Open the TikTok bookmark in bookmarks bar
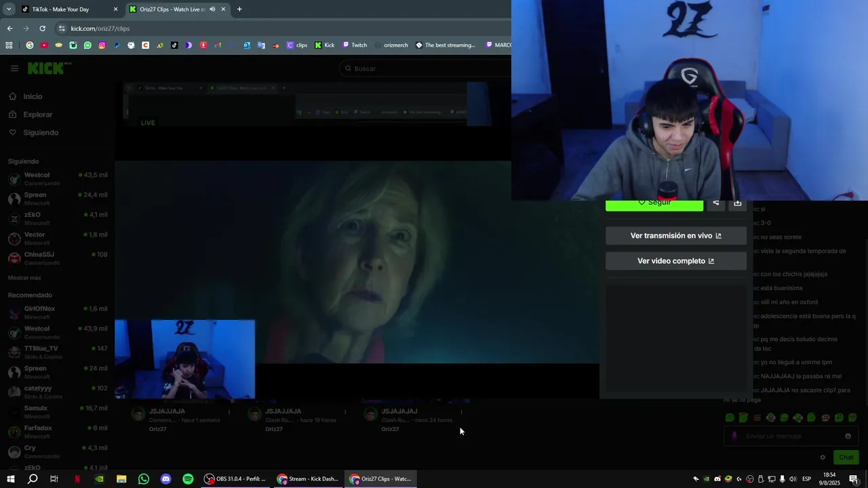Viewport: 868px width, 488px height. click(x=174, y=45)
